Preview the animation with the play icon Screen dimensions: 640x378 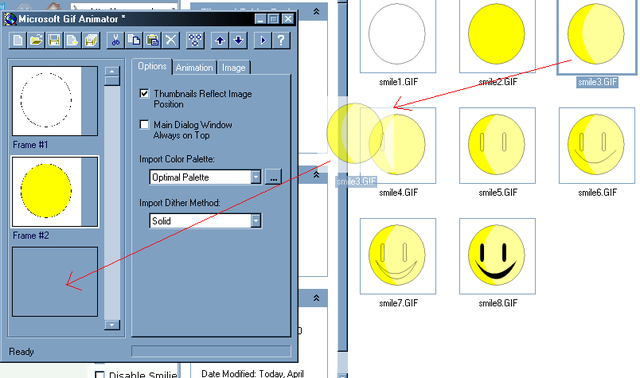click(x=262, y=40)
